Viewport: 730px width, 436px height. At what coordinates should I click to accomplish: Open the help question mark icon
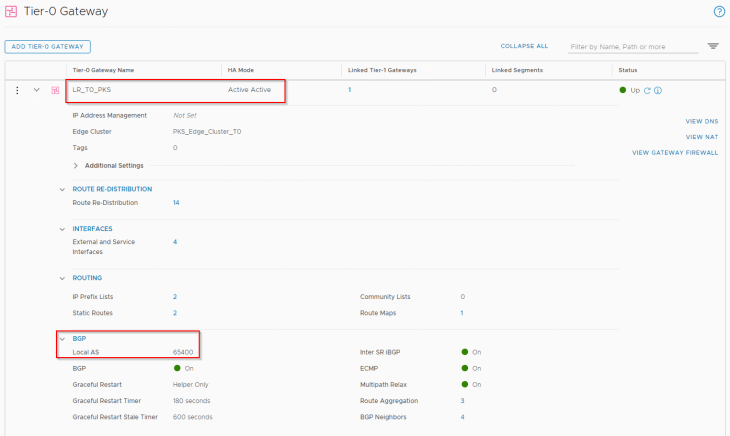(718, 11)
